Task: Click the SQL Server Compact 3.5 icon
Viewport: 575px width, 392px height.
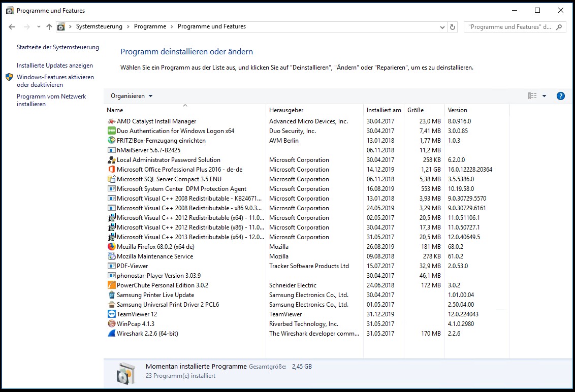Action: tap(111, 179)
